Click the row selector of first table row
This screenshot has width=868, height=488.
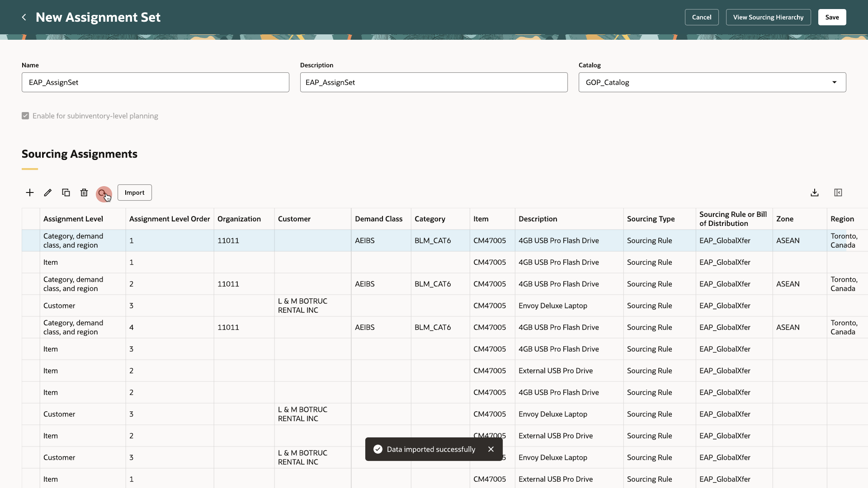[x=31, y=240]
